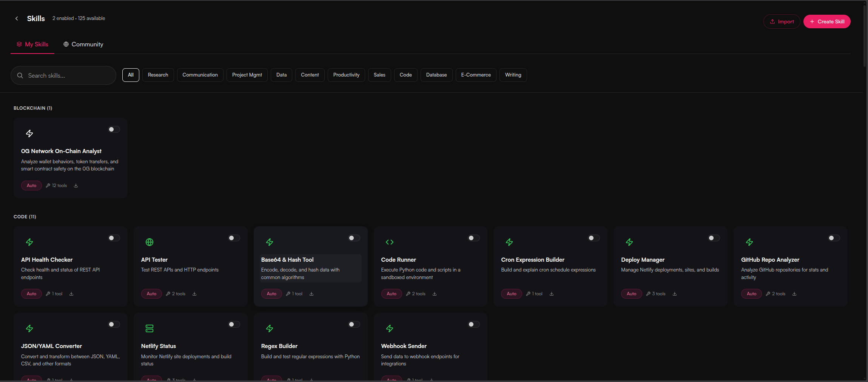Click the lightning icon on Base64 & Hash Tool
868x382 pixels.
point(270,242)
